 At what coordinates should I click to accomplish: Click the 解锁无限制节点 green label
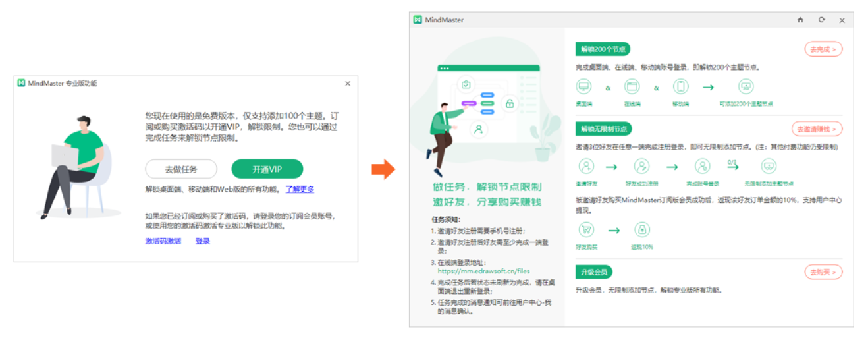604,128
